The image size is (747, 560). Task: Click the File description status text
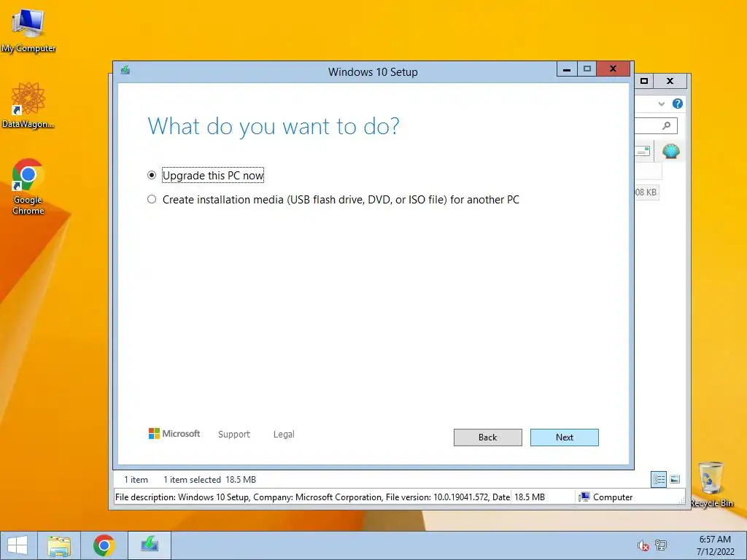[312, 497]
